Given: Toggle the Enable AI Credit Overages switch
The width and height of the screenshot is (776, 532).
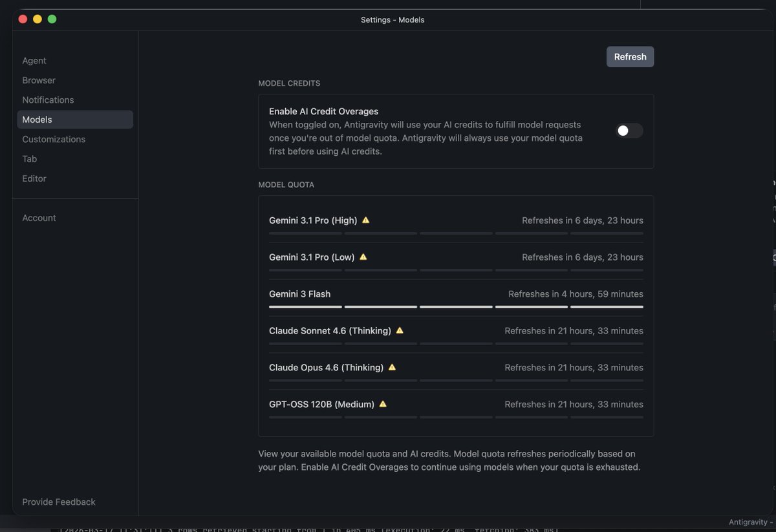Looking at the screenshot, I should click(629, 131).
